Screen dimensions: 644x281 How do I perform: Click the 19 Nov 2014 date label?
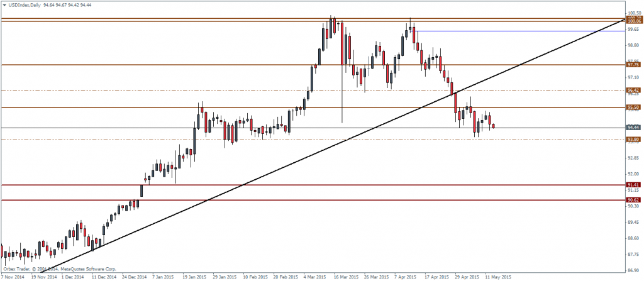pyautogui.click(x=45, y=277)
